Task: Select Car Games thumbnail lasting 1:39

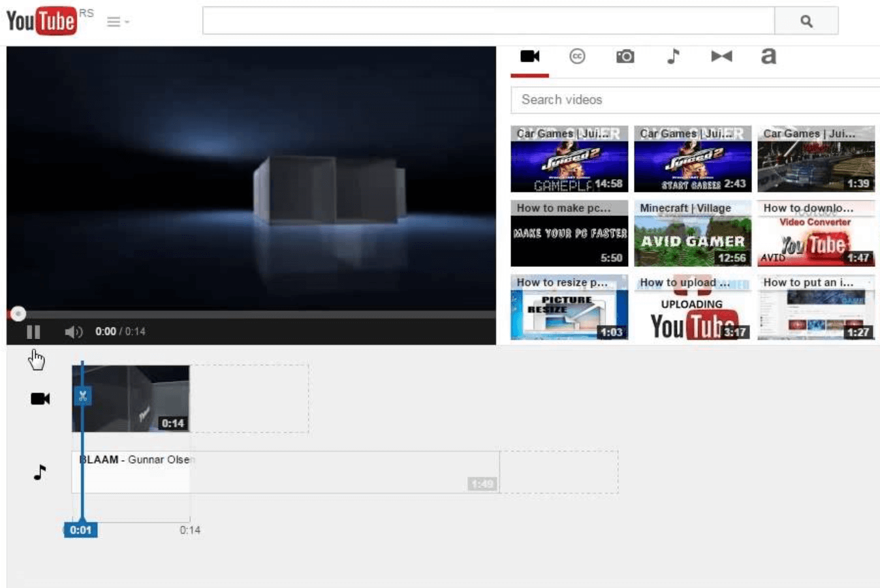Action: 816,159
